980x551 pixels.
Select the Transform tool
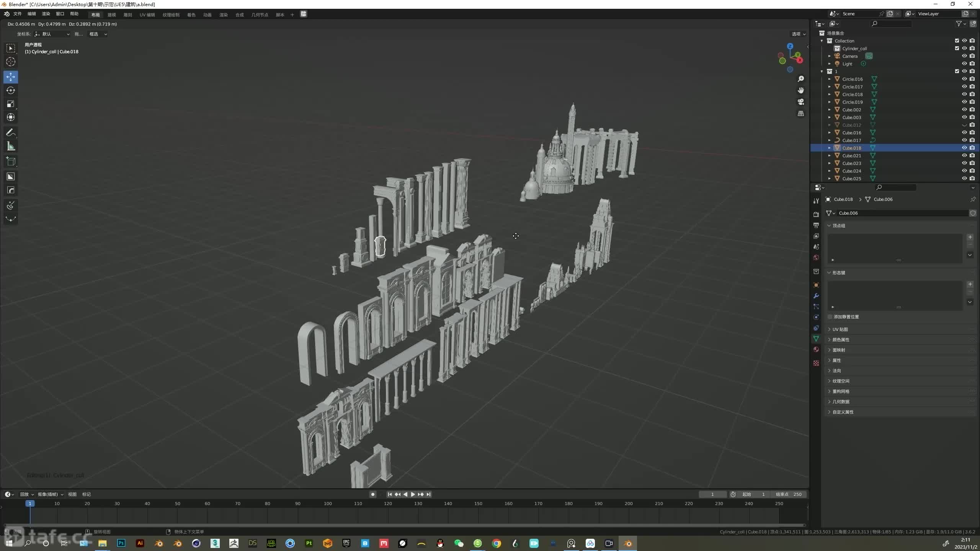pyautogui.click(x=11, y=117)
